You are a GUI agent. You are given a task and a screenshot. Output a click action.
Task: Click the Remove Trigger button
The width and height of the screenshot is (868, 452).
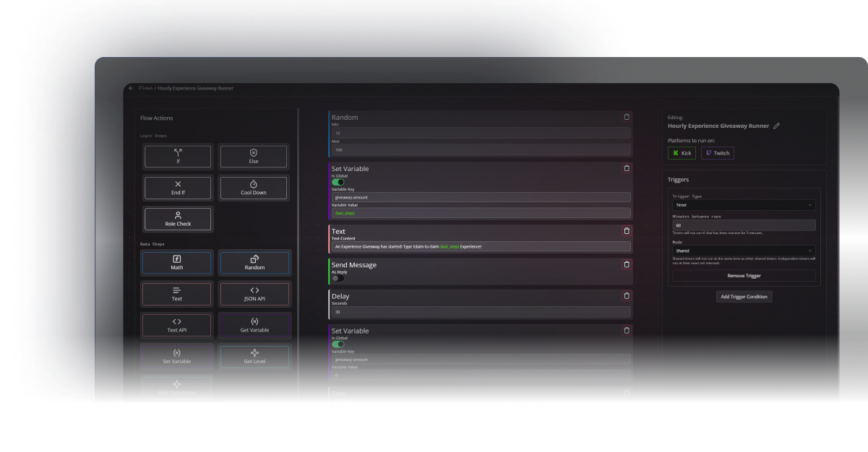pos(744,275)
